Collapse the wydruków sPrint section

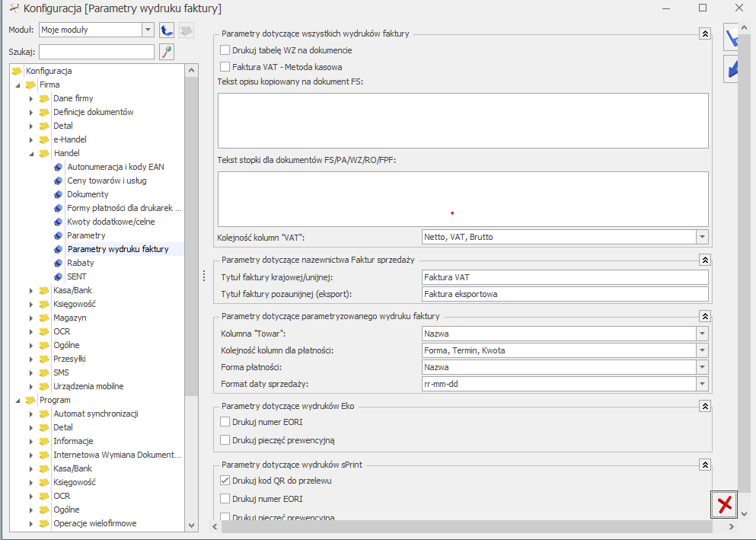tap(705, 465)
